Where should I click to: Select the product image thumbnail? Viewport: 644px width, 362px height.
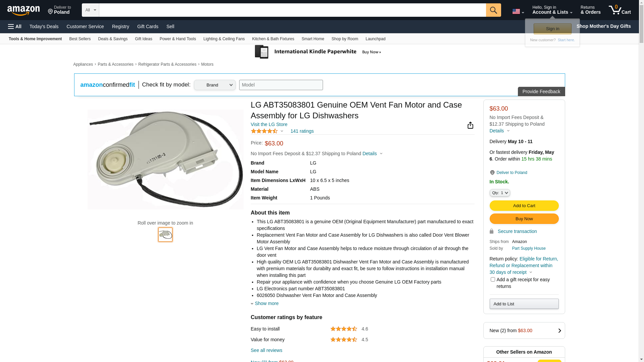165,235
